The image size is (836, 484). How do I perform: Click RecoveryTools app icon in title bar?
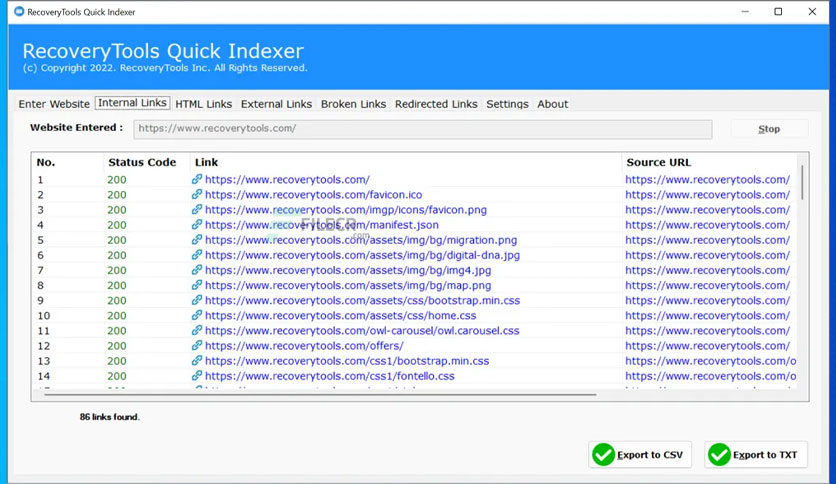click(19, 11)
